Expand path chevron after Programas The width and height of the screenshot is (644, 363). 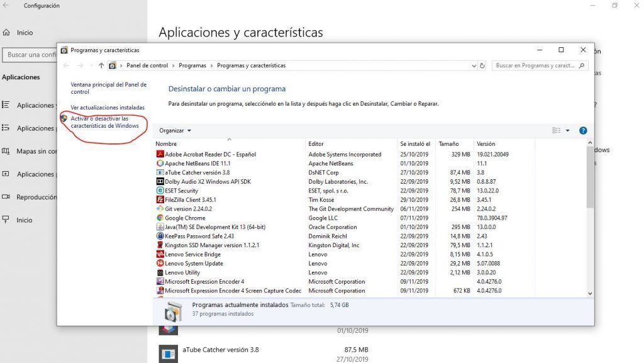pos(211,65)
